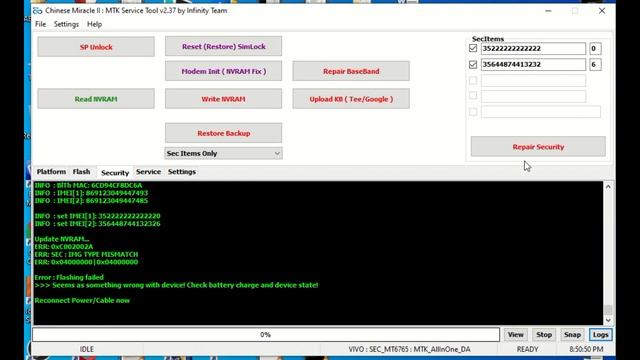The height and width of the screenshot is (360, 640).
Task: Close the MTK Service Tool window
Action: pos(602,11)
